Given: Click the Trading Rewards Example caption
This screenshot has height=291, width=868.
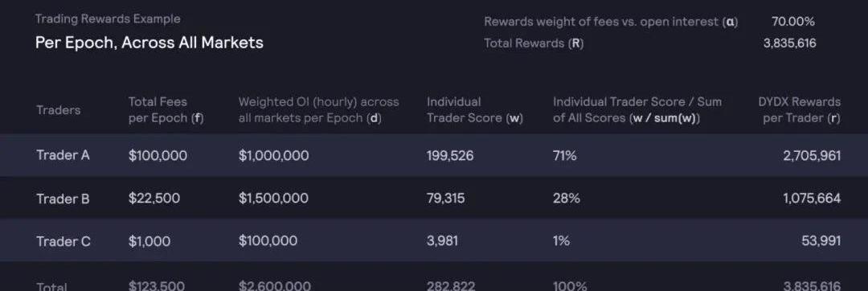Looking at the screenshot, I should tap(108, 18).
